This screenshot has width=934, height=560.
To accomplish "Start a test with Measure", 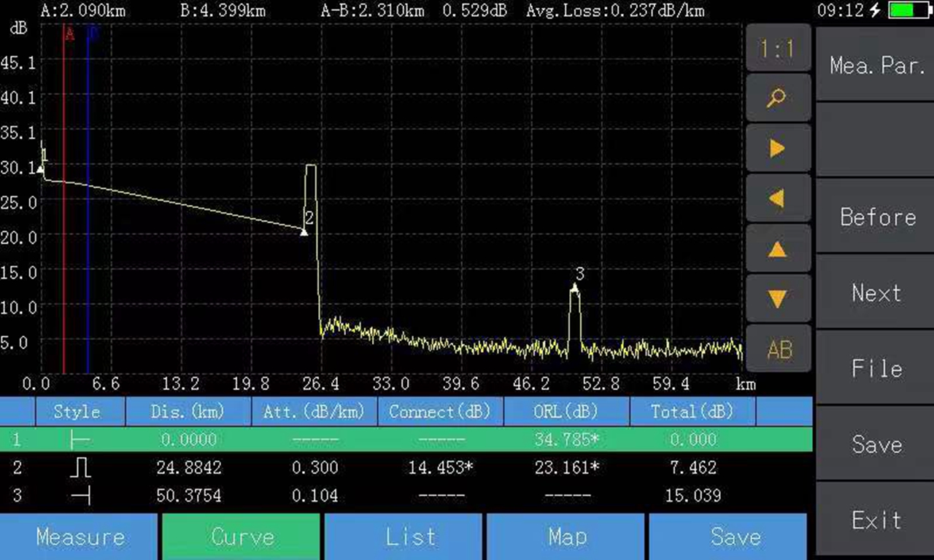I will [x=79, y=537].
